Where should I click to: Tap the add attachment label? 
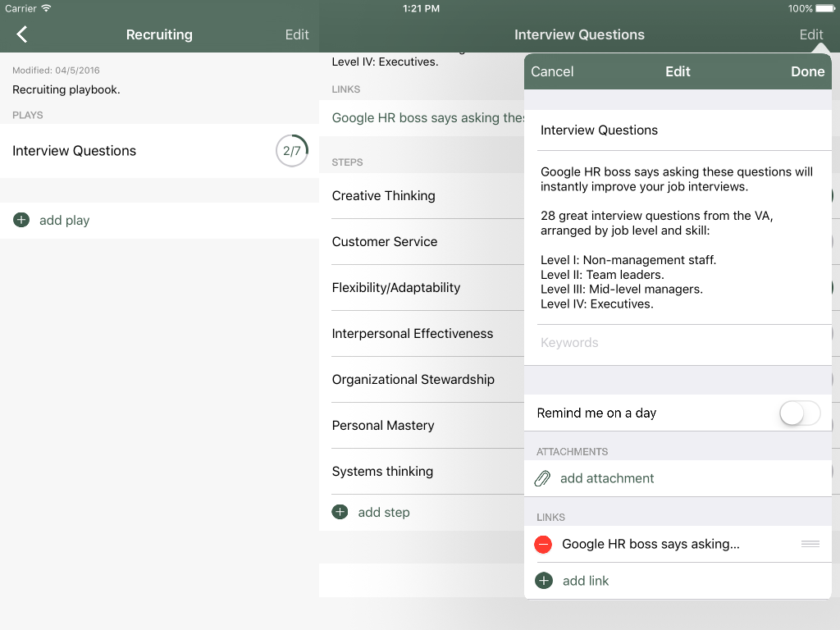pyautogui.click(x=607, y=478)
